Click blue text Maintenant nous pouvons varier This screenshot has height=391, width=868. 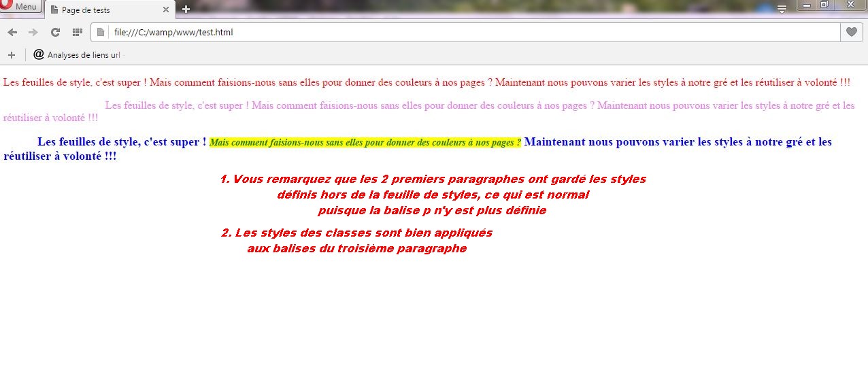tap(678, 141)
